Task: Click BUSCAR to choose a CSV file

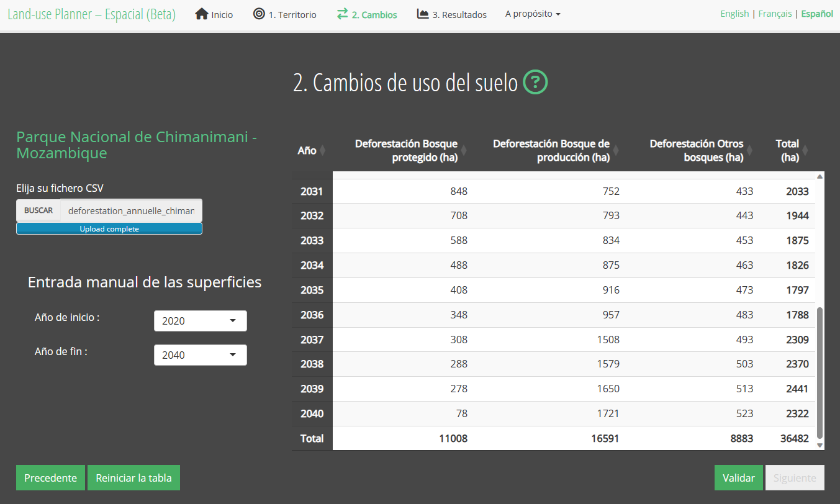Action: pos(38,210)
